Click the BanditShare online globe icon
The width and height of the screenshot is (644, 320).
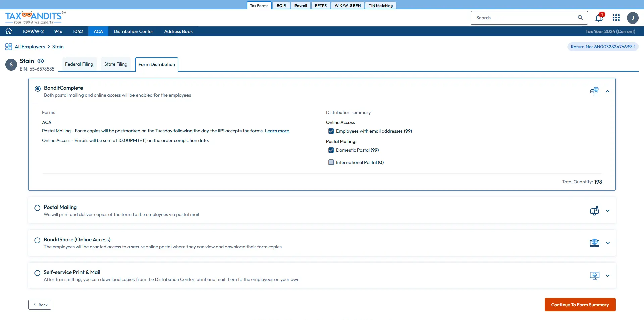coord(594,243)
